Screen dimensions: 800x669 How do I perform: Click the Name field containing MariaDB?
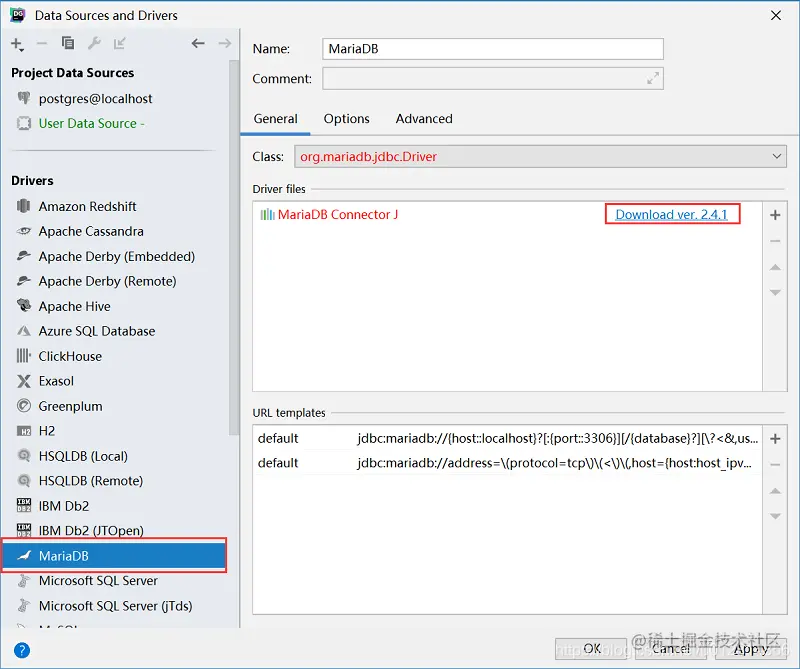click(493, 49)
